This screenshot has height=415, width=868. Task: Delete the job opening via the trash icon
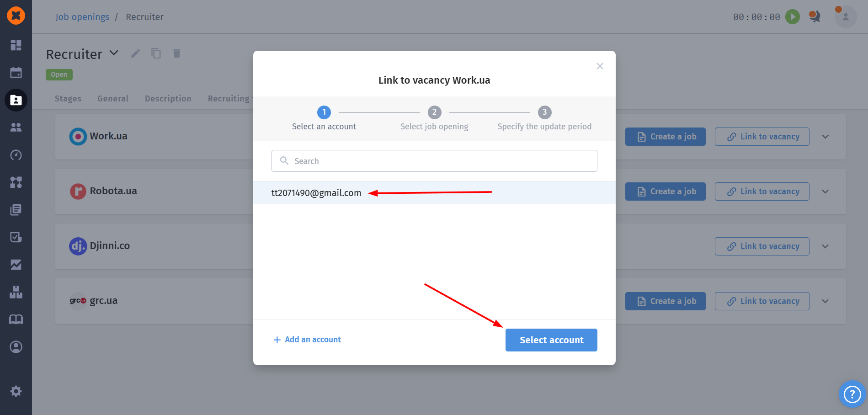click(x=177, y=53)
